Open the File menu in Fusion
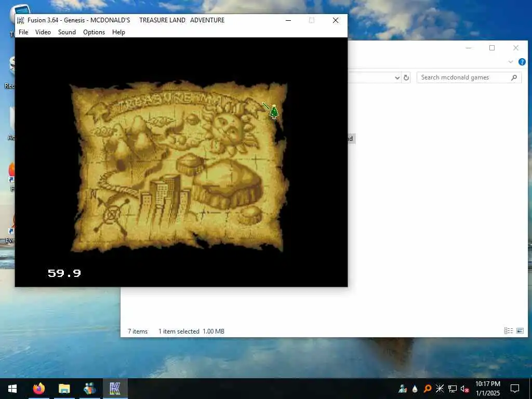 [23, 32]
